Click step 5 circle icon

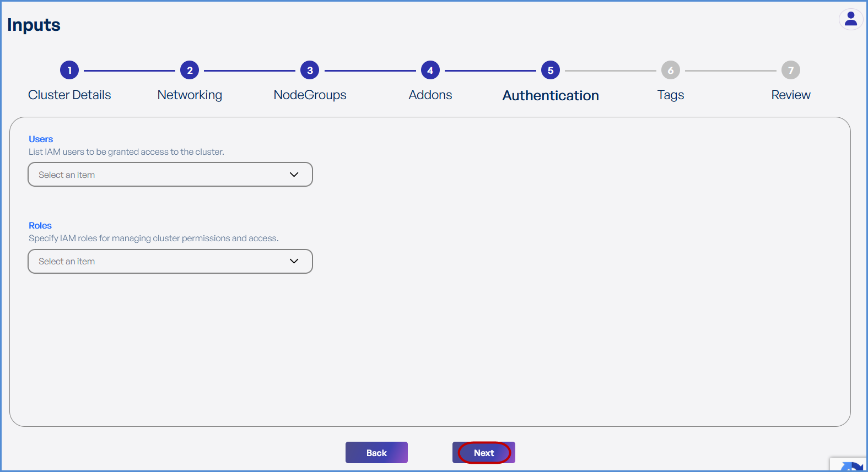click(550, 70)
